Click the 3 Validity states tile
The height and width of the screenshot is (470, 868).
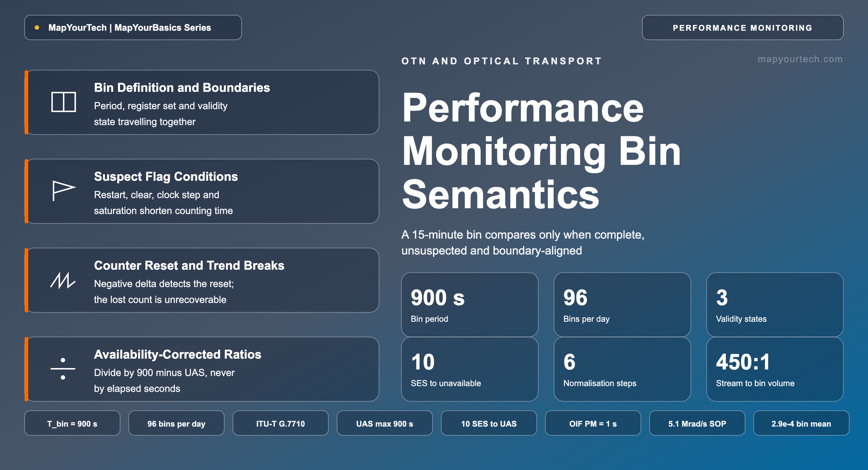(x=775, y=305)
